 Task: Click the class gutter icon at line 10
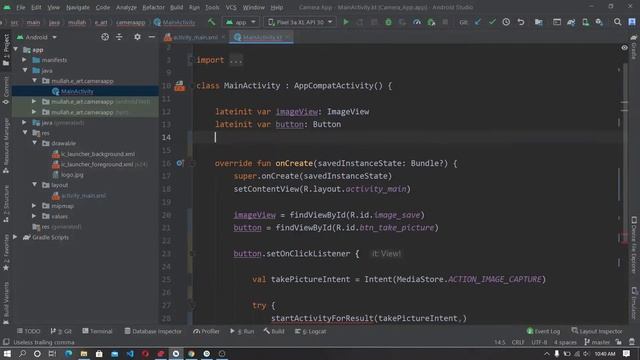pos(180,86)
